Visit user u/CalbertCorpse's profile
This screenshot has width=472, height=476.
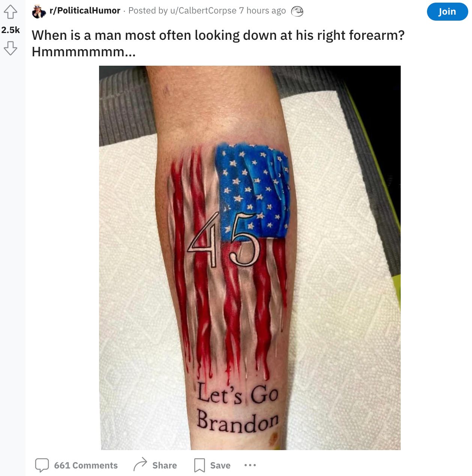pyautogui.click(x=203, y=11)
